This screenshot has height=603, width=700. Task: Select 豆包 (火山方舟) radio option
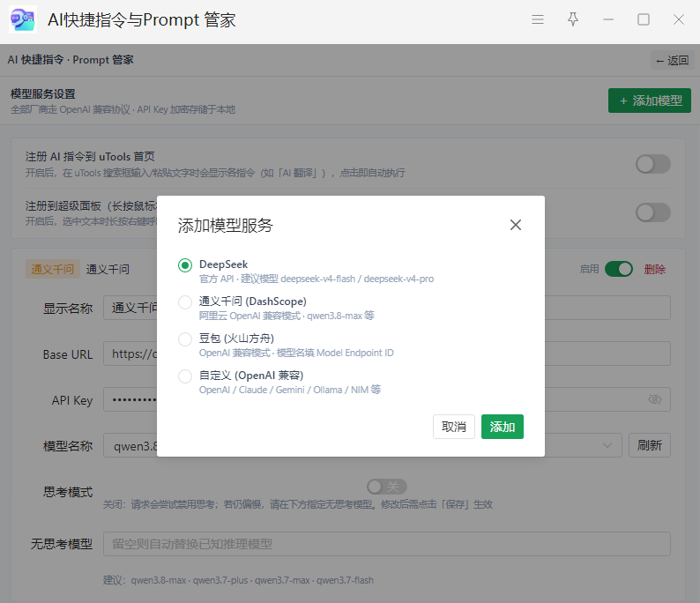[185, 339]
